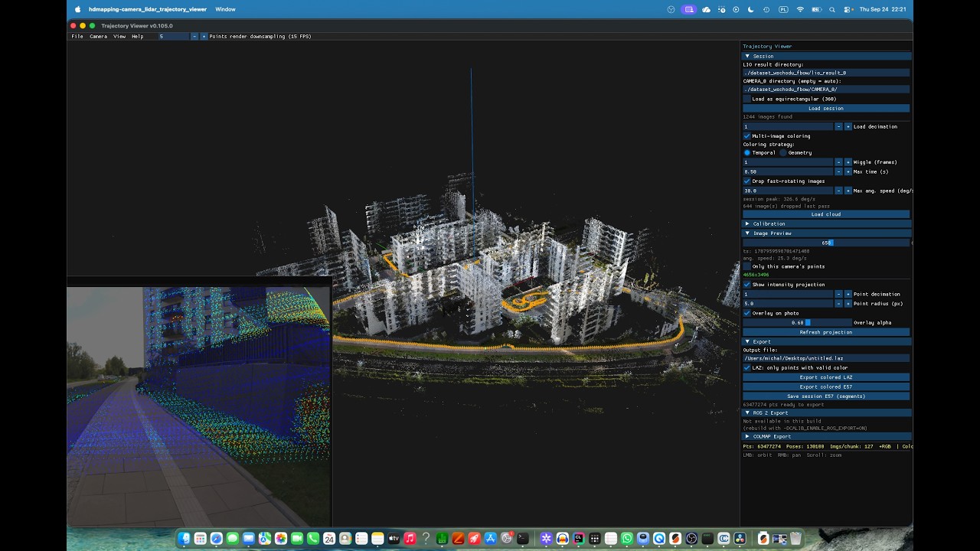This screenshot has width=980, height=551.
Task: Open the Trash in the dock
Action: [x=796, y=539]
